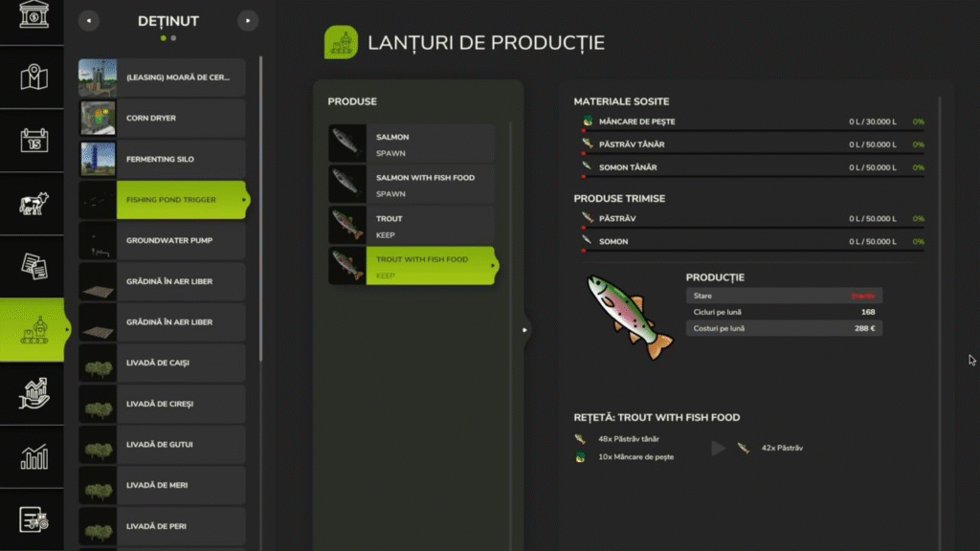This screenshot has height=551, width=980.
Task: Open the finances bank icon
Action: pos(33,17)
